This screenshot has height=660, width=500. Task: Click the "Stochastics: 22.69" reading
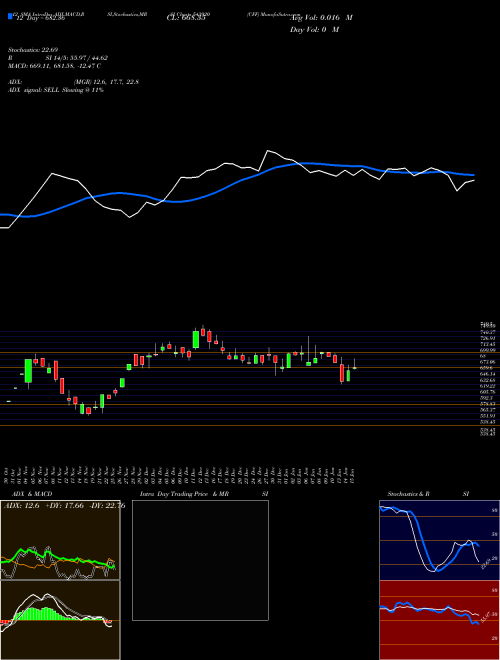pos(32,52)
